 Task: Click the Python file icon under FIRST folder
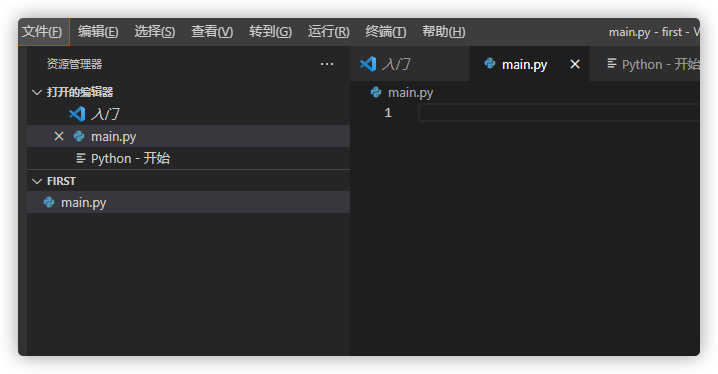(x=49, y=202)
